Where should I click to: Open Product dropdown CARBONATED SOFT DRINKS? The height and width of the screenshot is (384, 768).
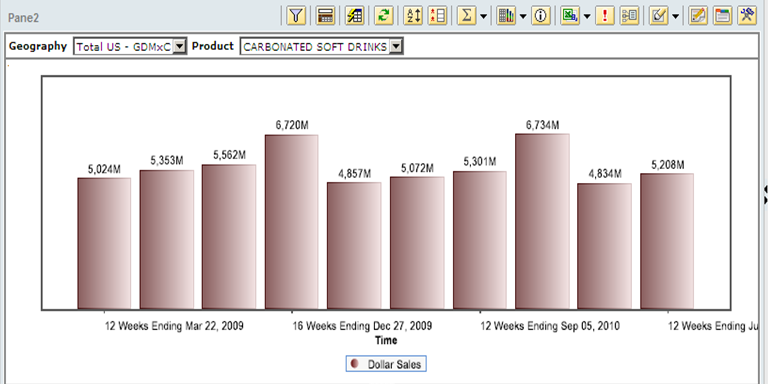click(321, 47)
